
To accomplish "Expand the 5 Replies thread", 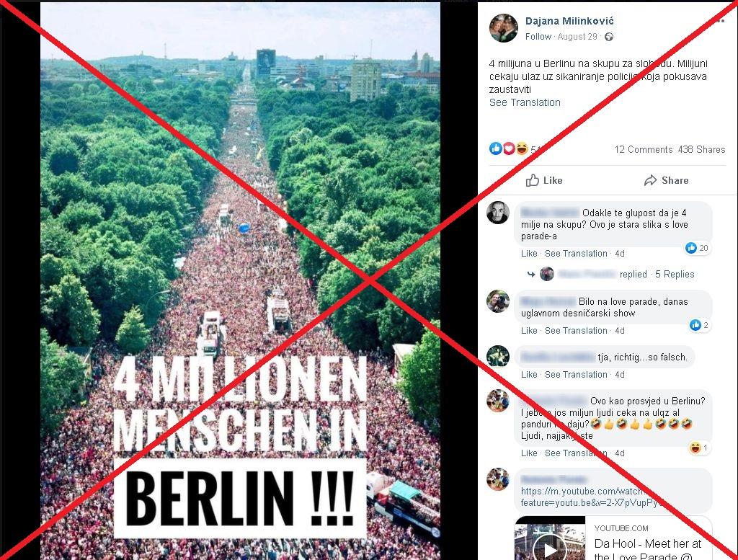I will (675, 275).
